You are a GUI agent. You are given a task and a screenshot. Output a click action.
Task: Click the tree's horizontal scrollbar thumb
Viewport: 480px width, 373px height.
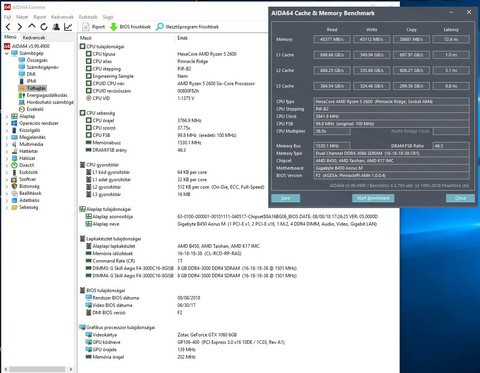pos(37,369)
